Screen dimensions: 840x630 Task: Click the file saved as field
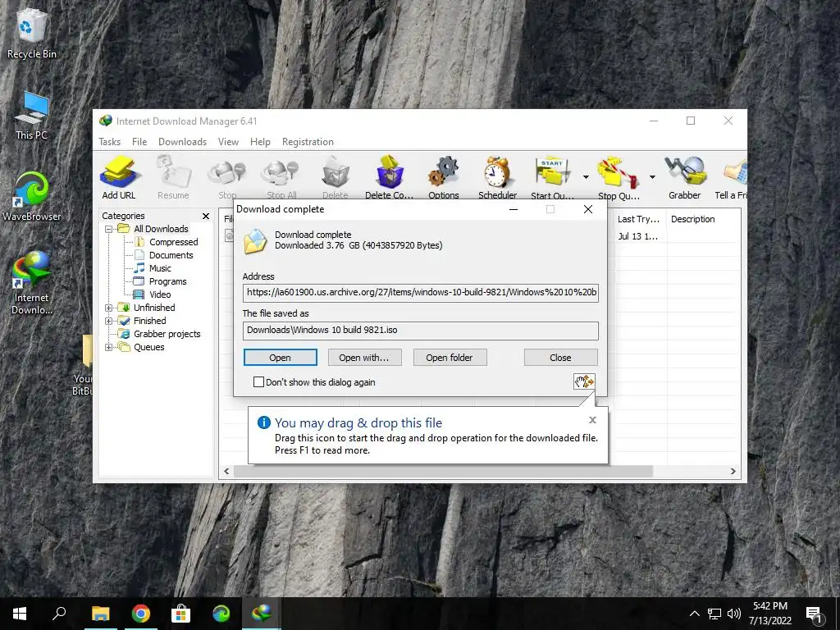[x=421, y=331]
